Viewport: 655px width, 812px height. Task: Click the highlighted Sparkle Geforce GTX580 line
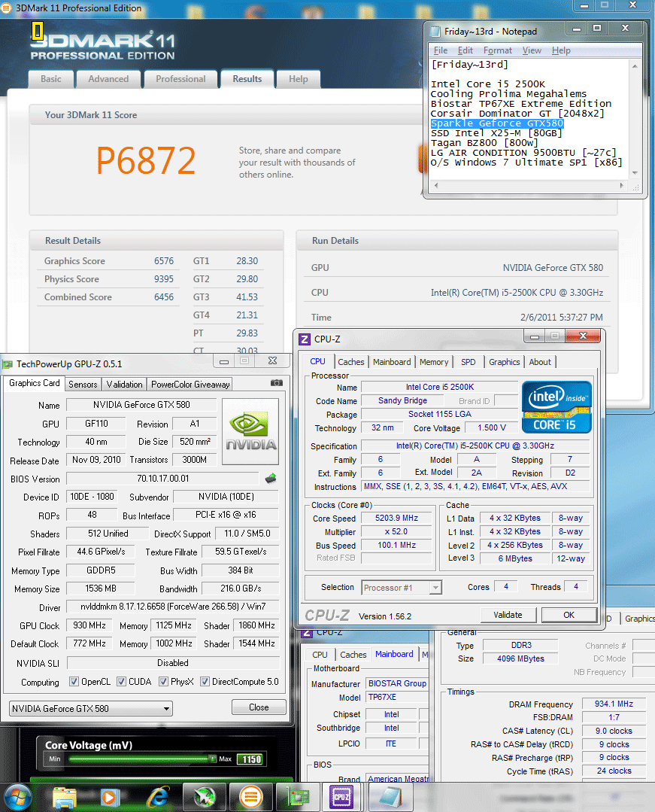pos(496,123)
